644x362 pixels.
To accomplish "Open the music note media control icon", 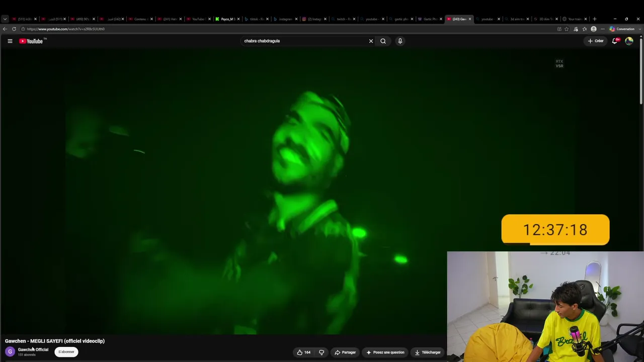I will [576, 29].
